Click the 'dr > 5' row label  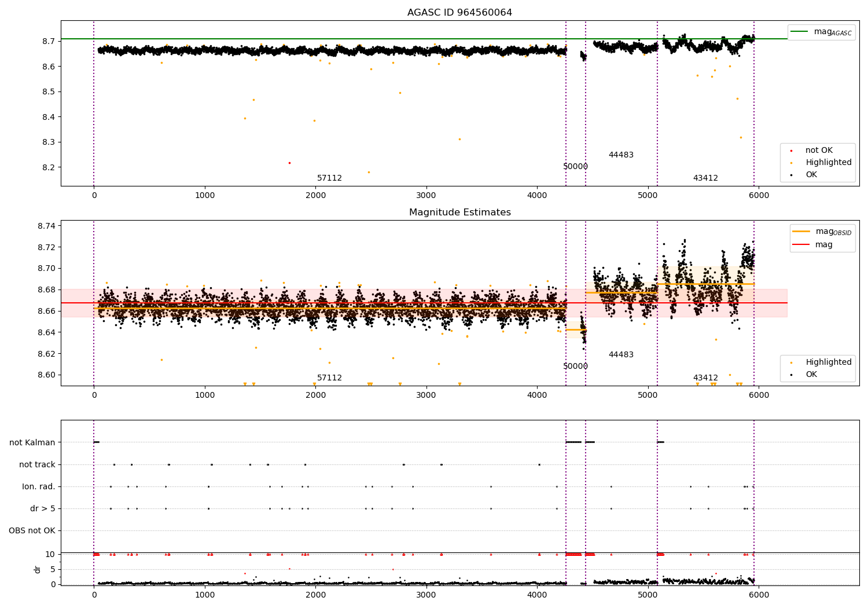tap(43, 508)
